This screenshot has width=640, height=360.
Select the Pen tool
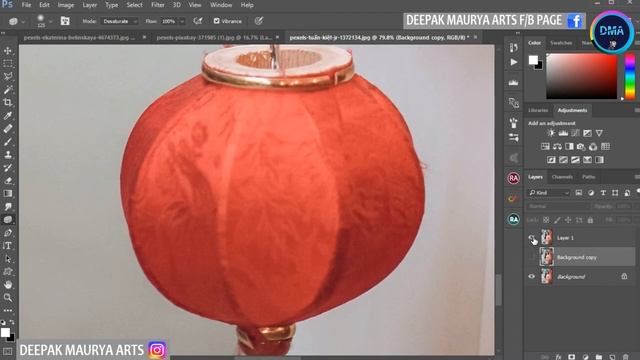pyautogui.click(x=8, y=233)
